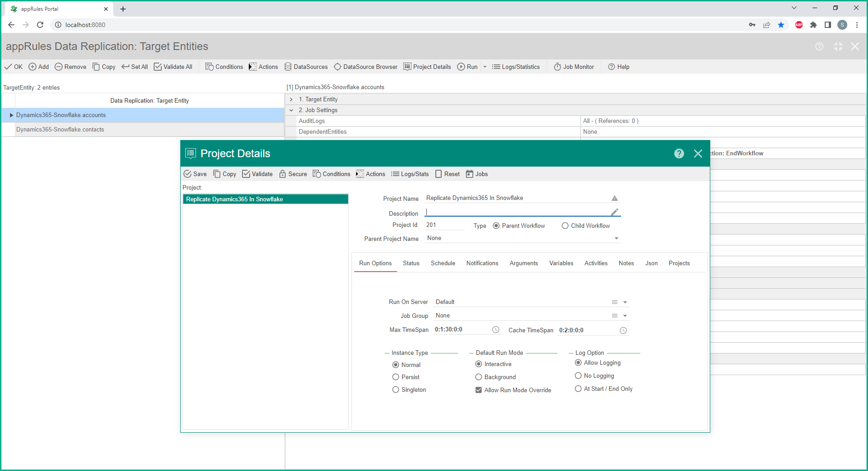
Task: Open DataSources in the main toolbar
Action: coord(306,67)
